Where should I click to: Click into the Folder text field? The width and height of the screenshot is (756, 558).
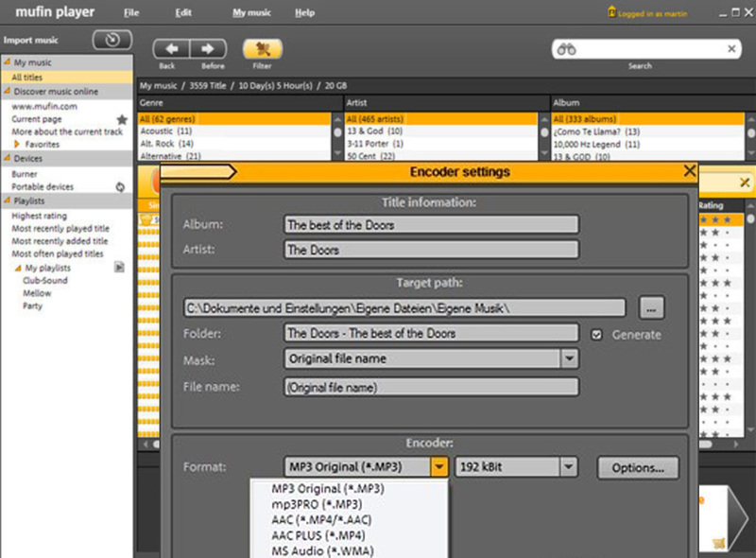[x=431, y=333]
